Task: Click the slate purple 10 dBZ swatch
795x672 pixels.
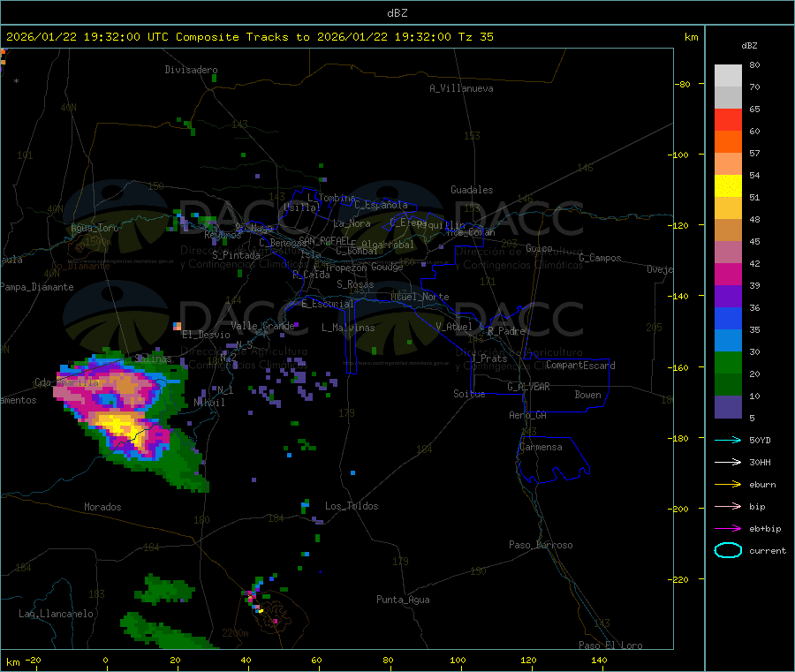Action: click(728, 406)
